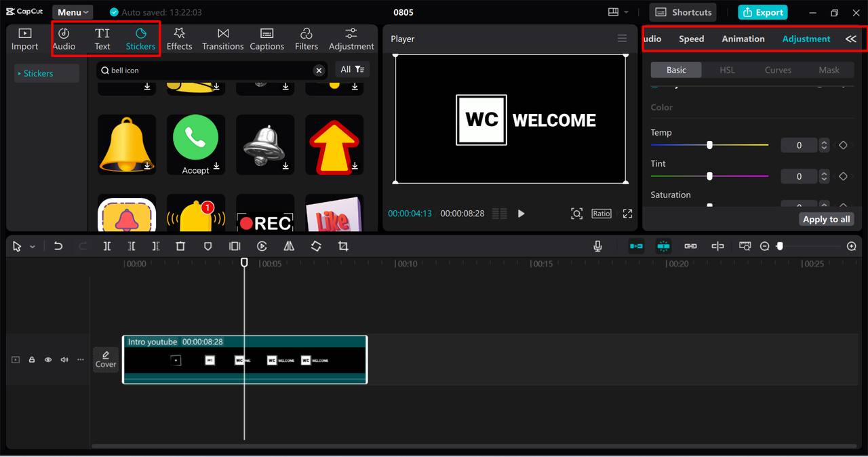Open the Shortcuts panel
The width and height of the screenshot is (868, 457).
point(684,12)
